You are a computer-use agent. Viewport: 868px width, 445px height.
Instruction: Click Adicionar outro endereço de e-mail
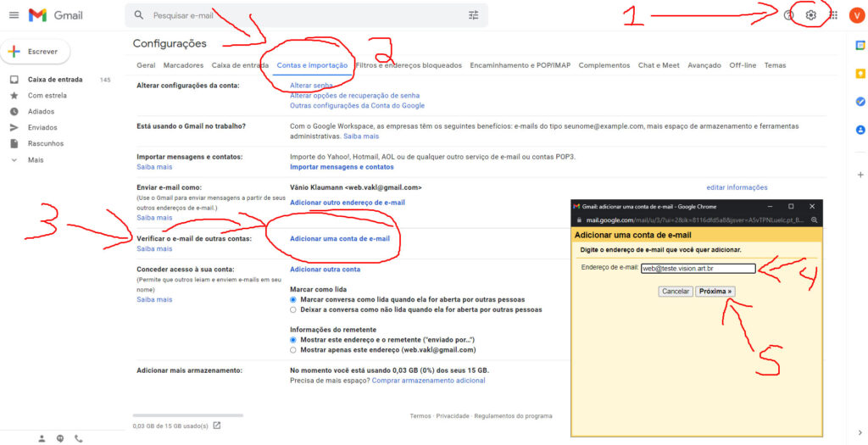coord(347,203)
